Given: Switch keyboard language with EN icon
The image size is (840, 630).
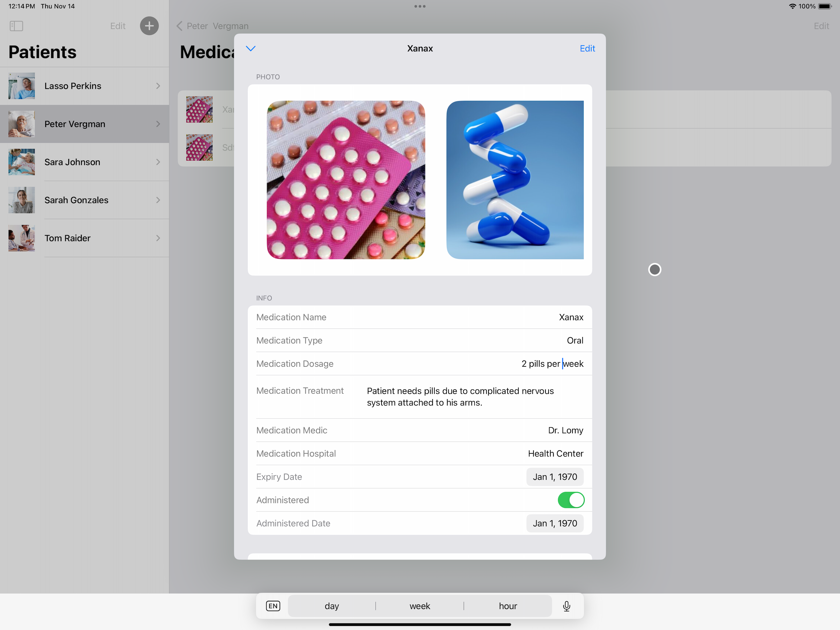Looking at the screenshot, I should pos(273,606).
